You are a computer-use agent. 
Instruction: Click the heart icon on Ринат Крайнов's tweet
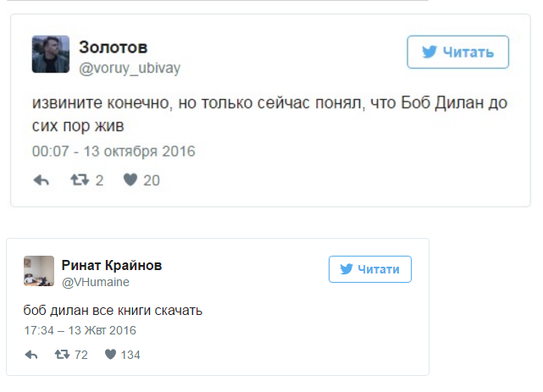110,355
